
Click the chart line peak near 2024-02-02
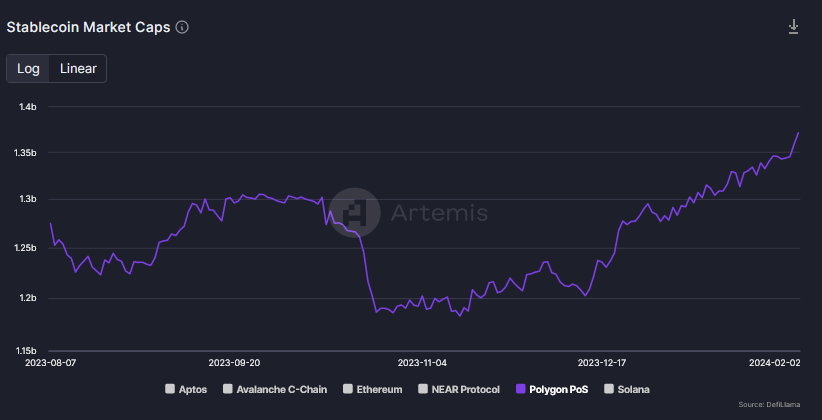point(798,132)
